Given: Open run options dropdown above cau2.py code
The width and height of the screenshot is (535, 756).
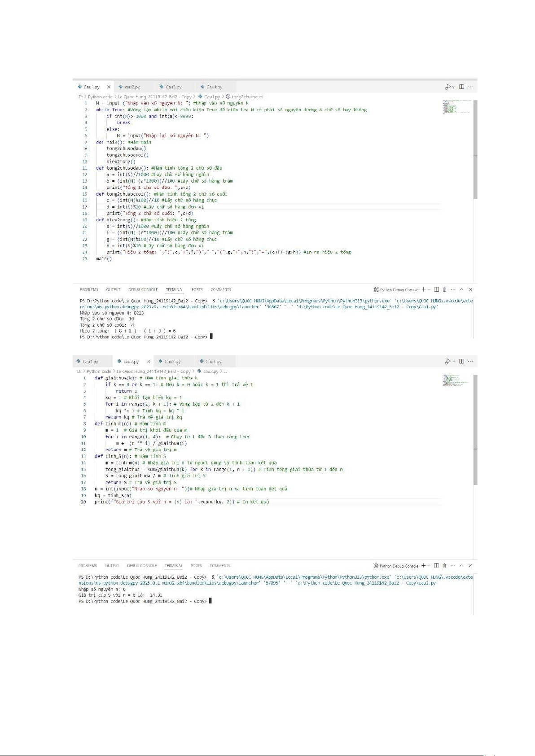Looking at the screenshot, I should pos(454,362).
